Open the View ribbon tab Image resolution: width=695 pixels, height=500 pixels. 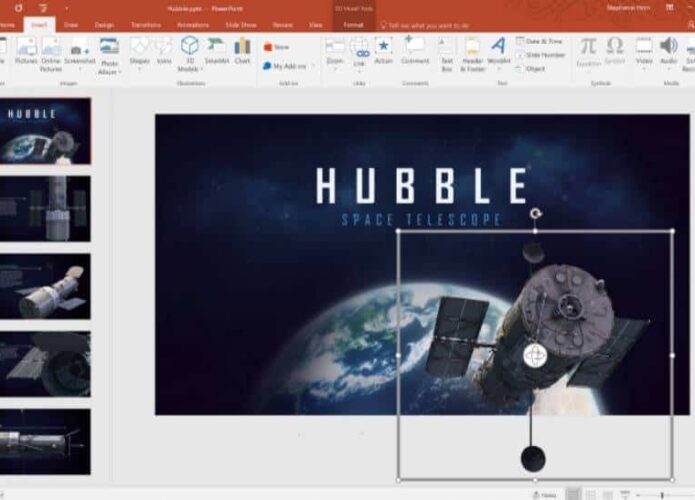click(x=316, y=25)
